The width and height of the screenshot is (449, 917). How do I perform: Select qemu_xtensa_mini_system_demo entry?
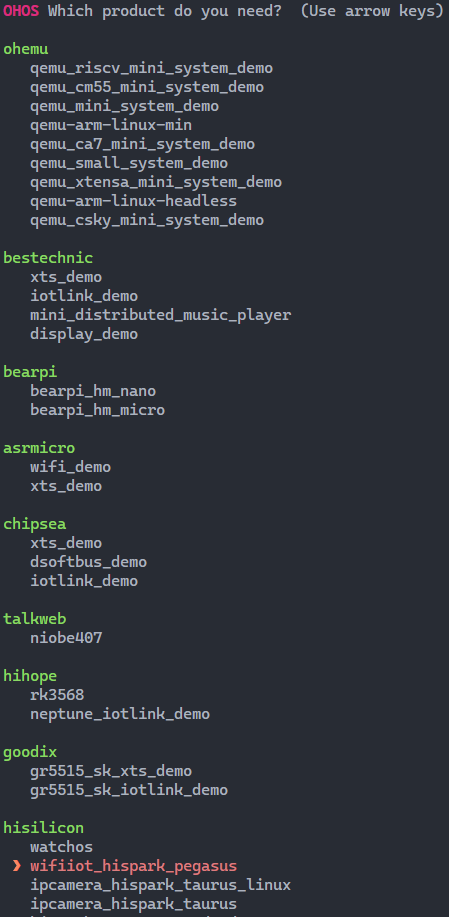(156, 182)
